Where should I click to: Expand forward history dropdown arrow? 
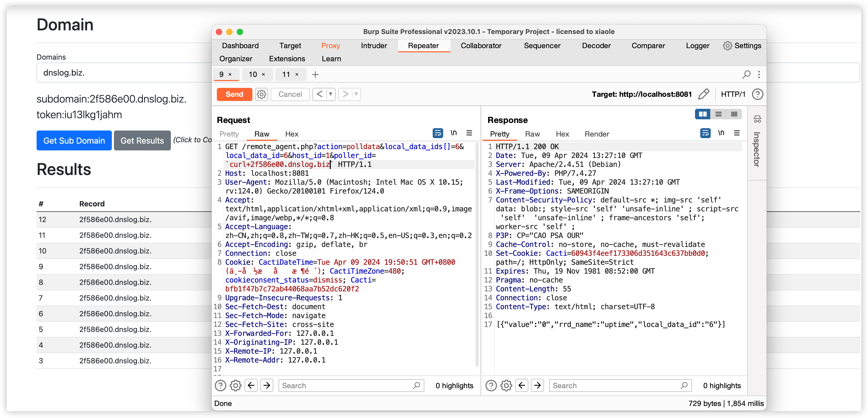(356, 94)
